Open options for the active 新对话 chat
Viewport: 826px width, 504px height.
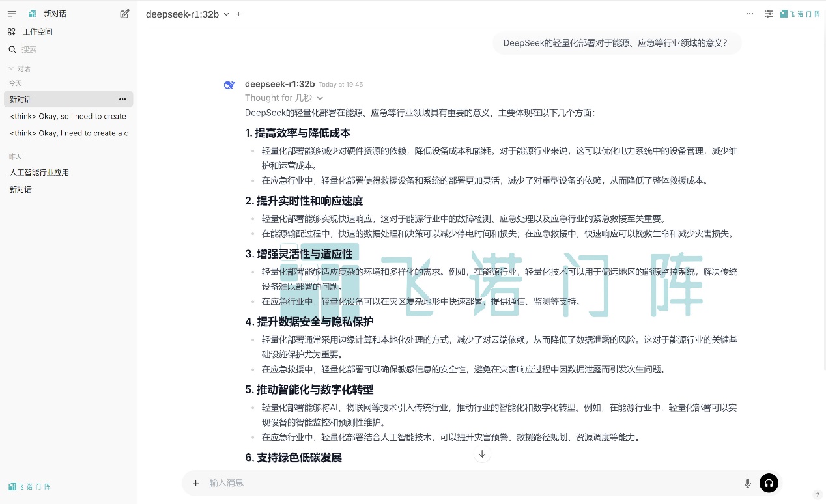point(122,99)
